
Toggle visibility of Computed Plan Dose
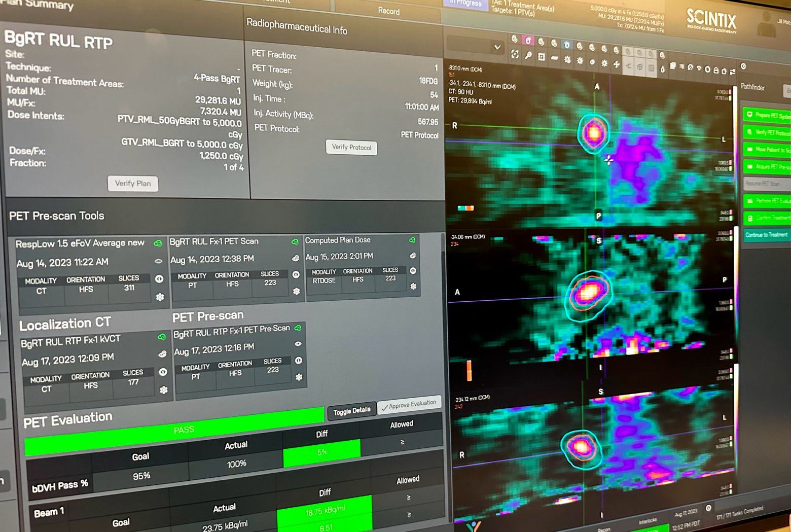(413, 256)
